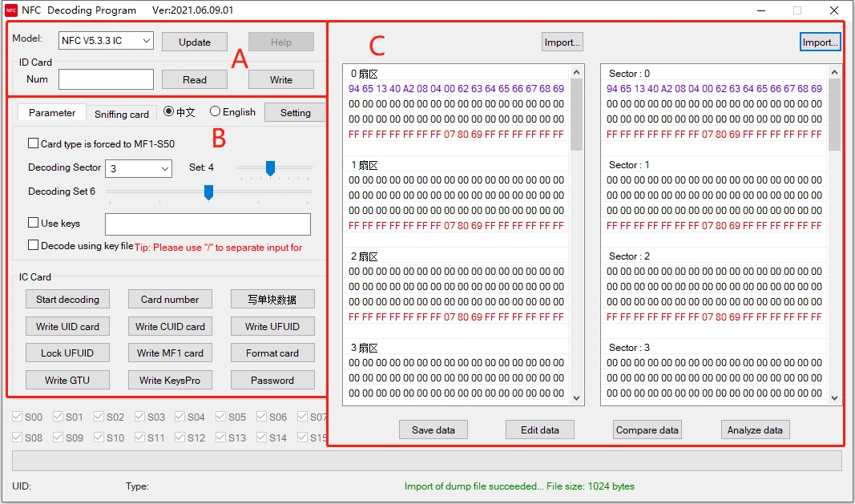This screenshot has width=855, height=504.
Task: Select the 中文 language radio button
Action: 168,111
